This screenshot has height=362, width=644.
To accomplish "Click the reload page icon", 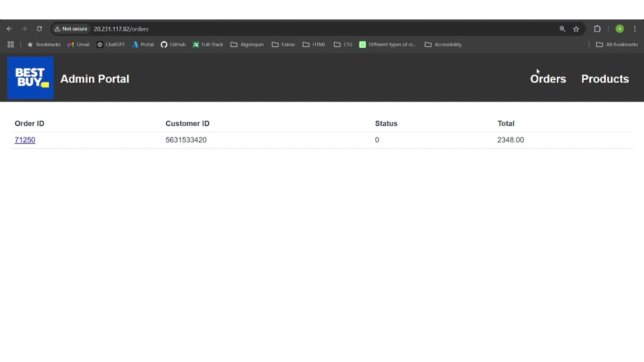I will (x=40, y=29).
